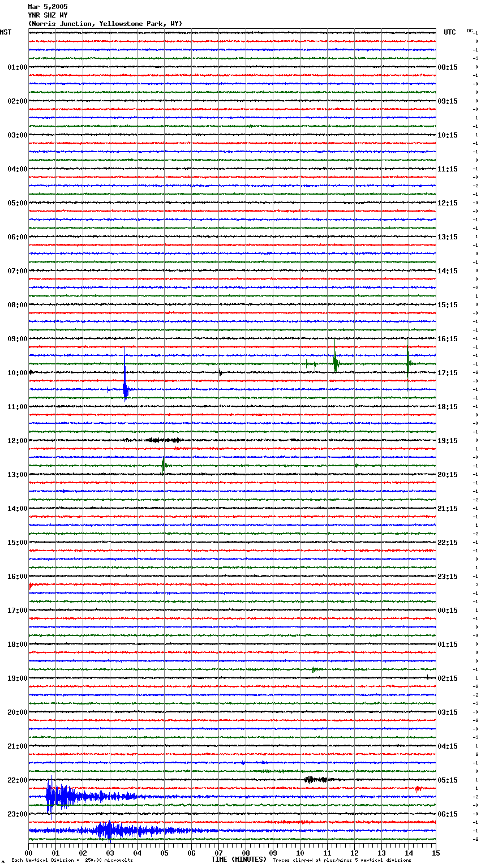This screenshot has height=868, width=481.
Task: Click the "14:15" UTC row label
Action: [448, 271]
